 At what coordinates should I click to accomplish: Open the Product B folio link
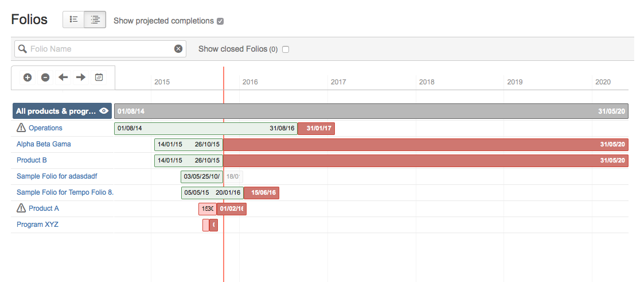click(32, 160)
